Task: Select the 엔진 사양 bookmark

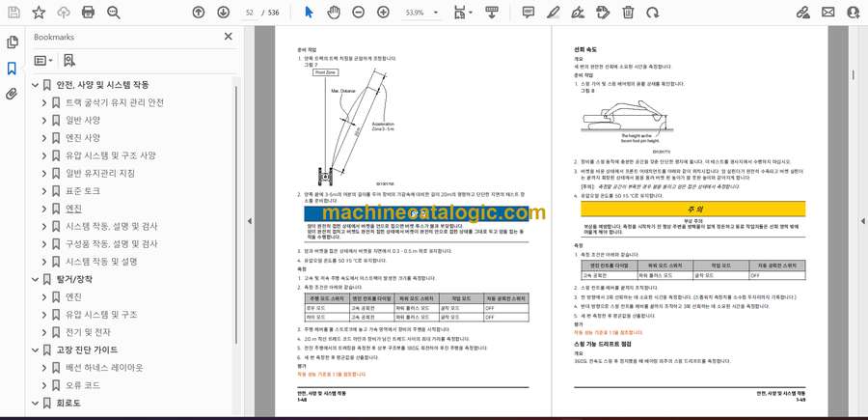Action: (83, 138)
